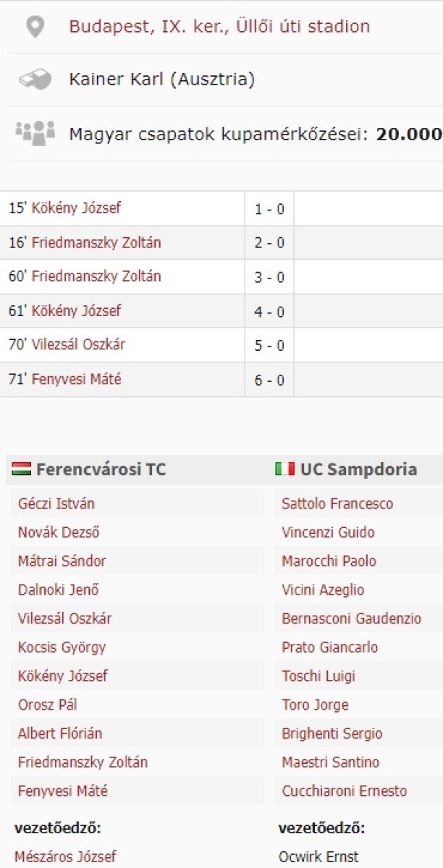The width and height of the screenshot is (443, 868).
Task: View Sampdoria coach Ocwirk Ernst
Action: point(318,857)
